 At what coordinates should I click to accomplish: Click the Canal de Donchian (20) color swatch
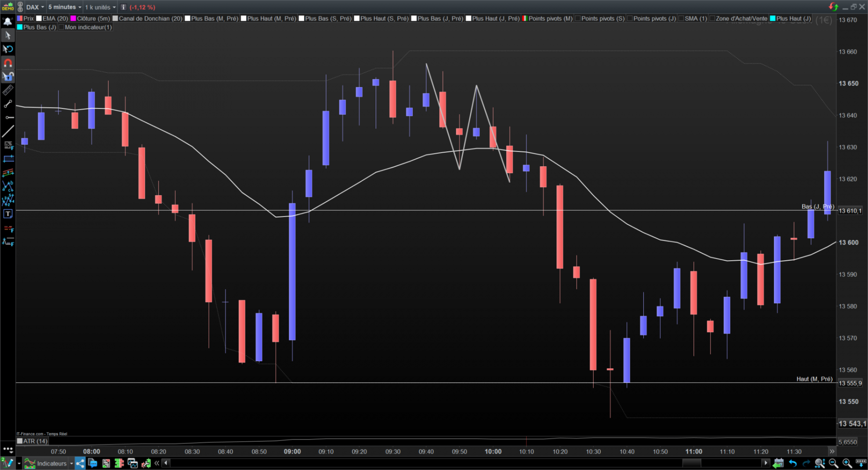(115, 18)
